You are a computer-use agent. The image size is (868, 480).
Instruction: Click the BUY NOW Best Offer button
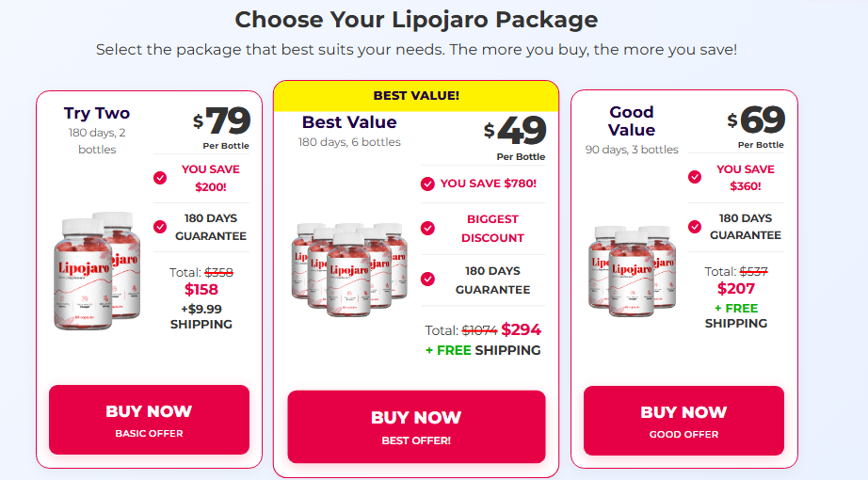[416, 426]
